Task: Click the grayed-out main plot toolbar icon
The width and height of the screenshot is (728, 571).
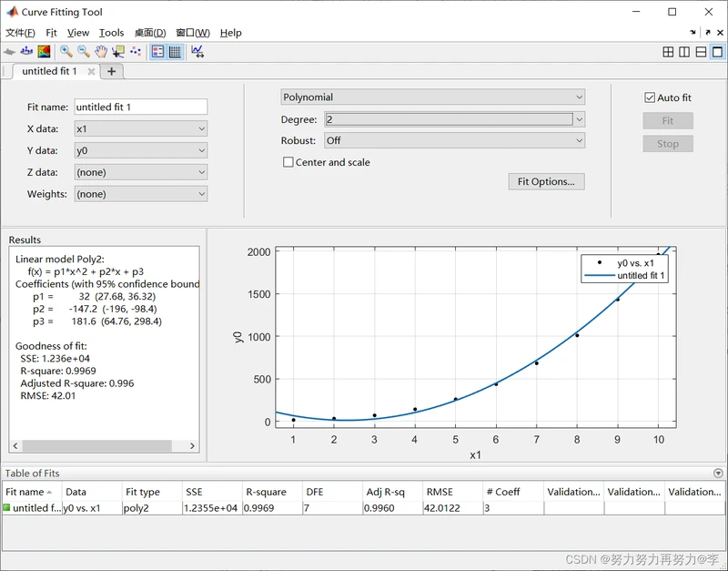Action: (9, 52)
